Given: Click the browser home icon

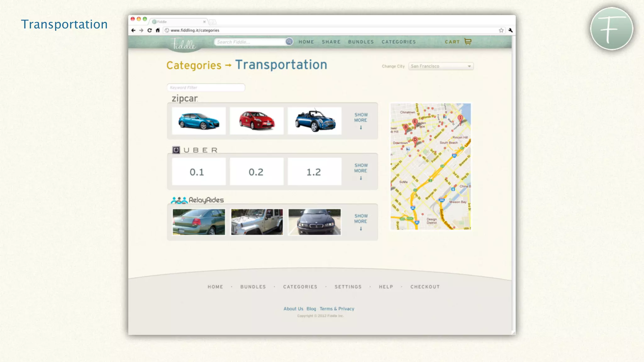Looking at the screenshot, I should tap(158, 30).
